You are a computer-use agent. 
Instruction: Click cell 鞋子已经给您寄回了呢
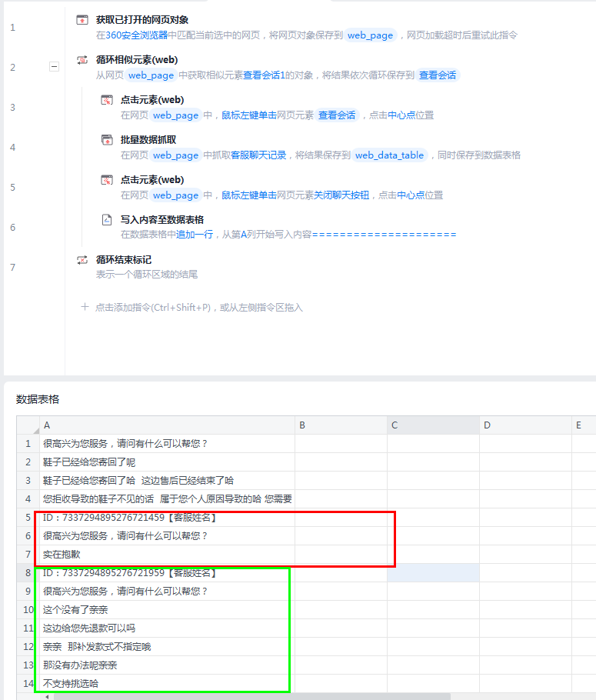[167, 462]
